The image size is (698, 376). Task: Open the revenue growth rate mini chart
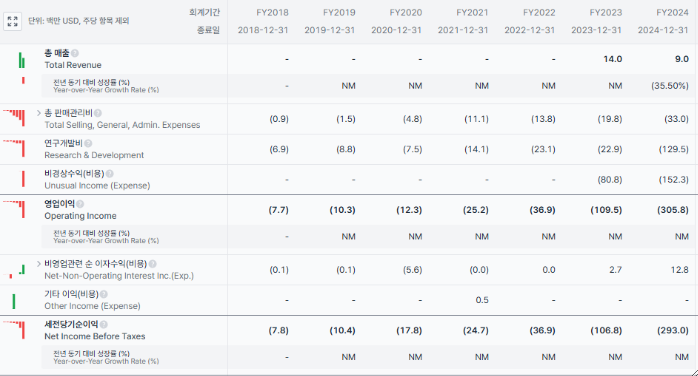(23, 81)
